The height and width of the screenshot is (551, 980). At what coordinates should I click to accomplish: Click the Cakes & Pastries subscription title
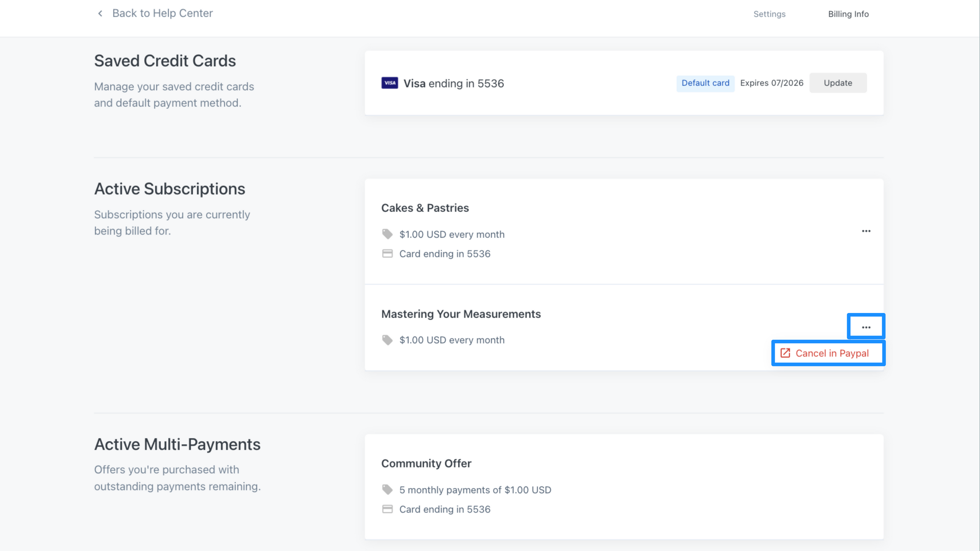425,208
